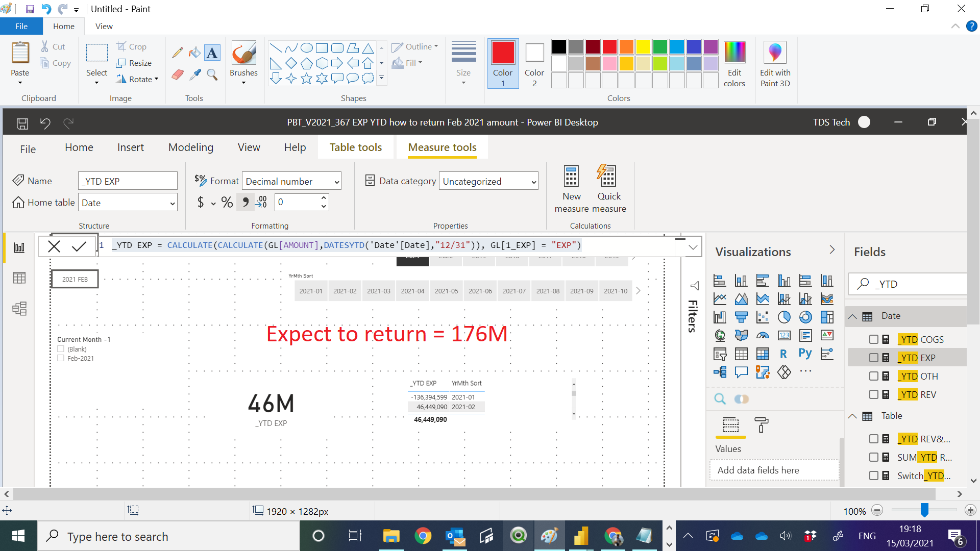The image size is (980, 551).
Task: Click the 2021 FEB button
Action: 75,279
